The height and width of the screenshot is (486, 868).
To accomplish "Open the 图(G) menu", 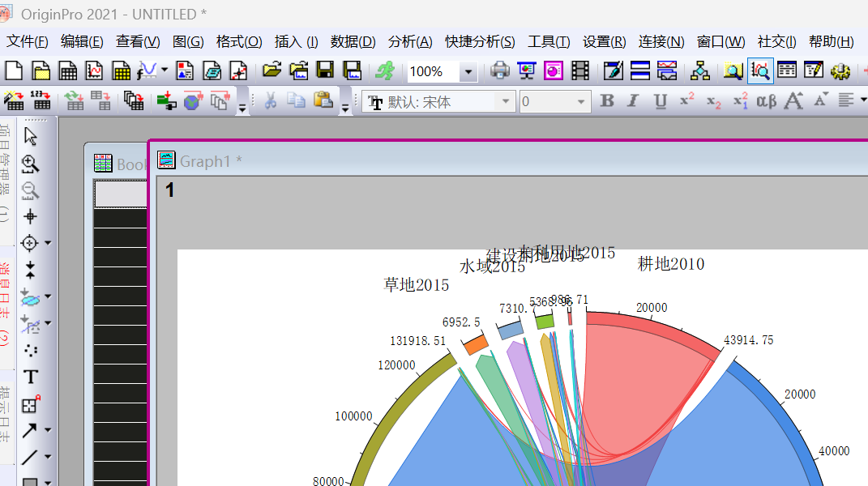I will tap(188, 41).
